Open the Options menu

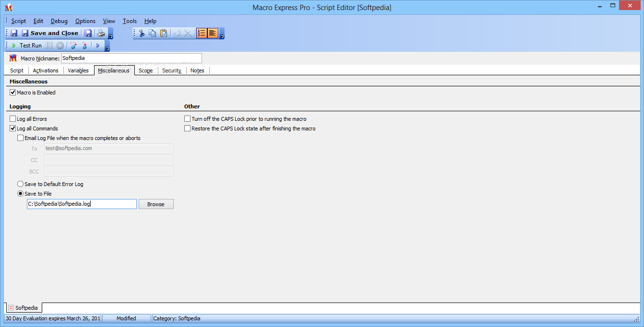pos(85,21)
